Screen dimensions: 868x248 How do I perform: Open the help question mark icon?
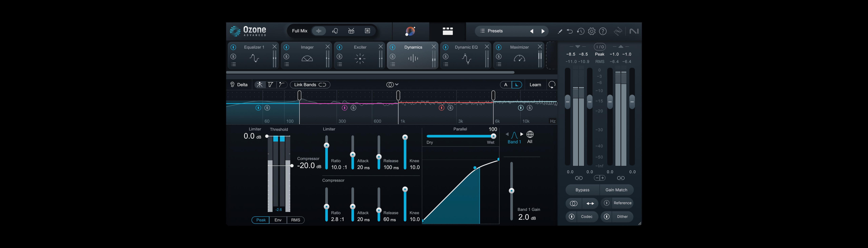(603, 31)
